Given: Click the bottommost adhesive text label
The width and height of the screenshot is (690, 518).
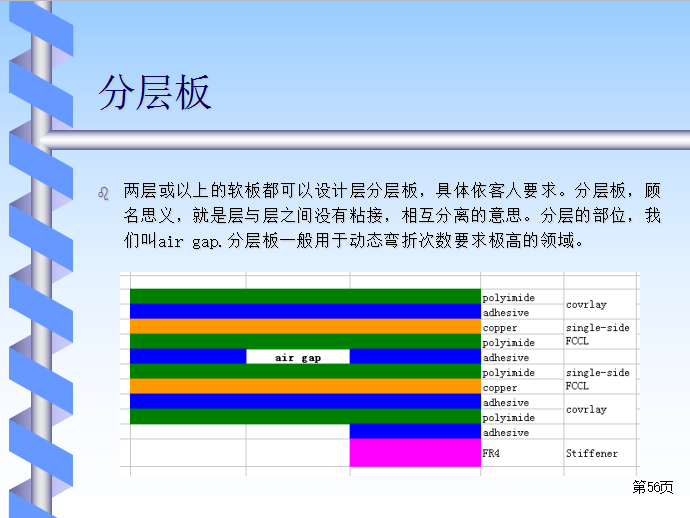Looking at the screenshot, I should (506, 433).
